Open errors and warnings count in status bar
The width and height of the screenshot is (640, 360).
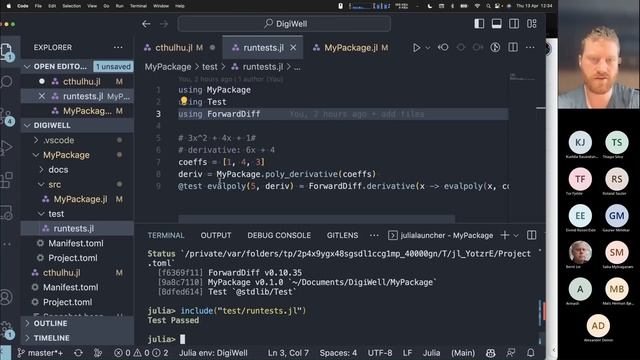(x=141, y=353)
